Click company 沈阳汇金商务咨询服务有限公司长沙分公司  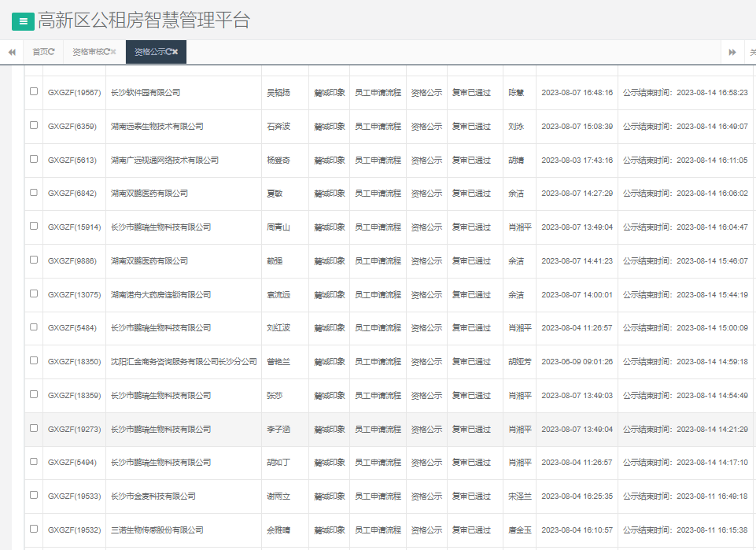click(x=184, y=361)
